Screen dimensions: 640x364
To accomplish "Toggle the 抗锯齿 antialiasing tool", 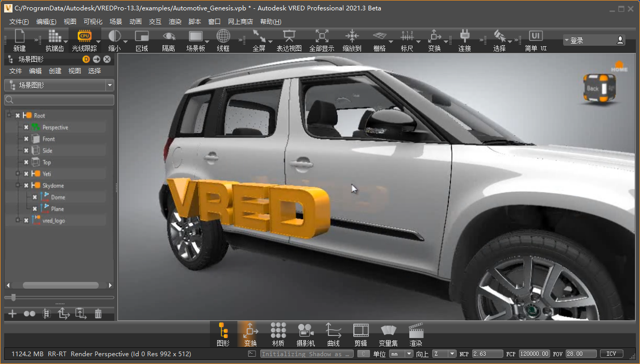I will pos(55,36).
